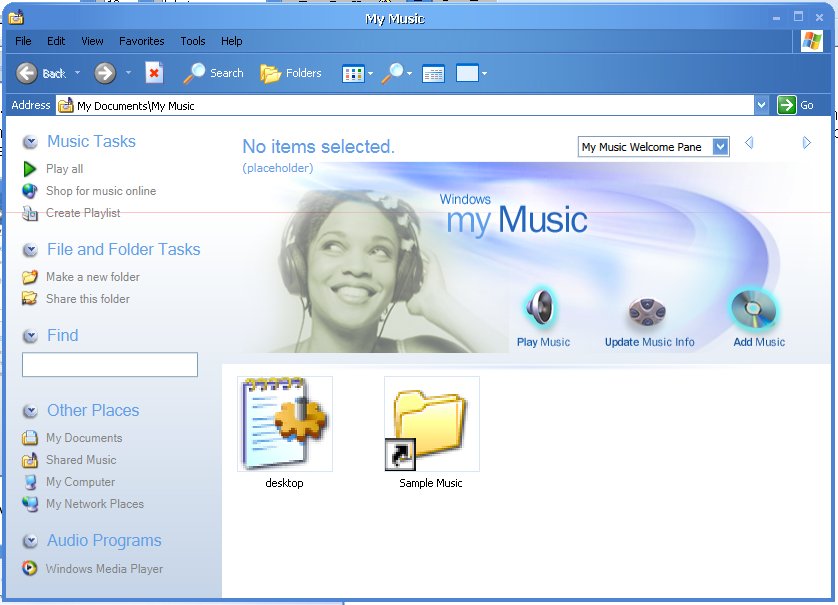838x605 pixels.
Task: Open the Favorites menu
Action: (x=142, y=41)
